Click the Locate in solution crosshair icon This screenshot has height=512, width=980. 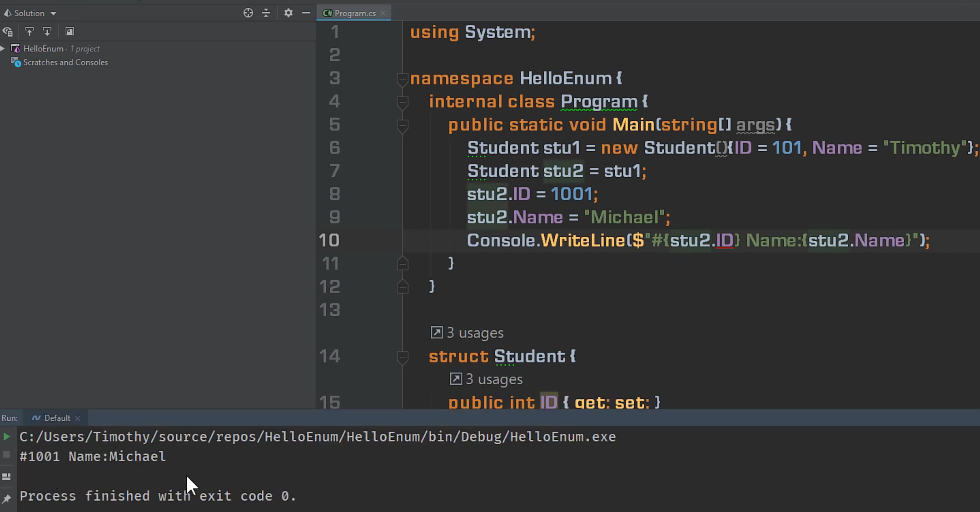click(x=248, y=13)
